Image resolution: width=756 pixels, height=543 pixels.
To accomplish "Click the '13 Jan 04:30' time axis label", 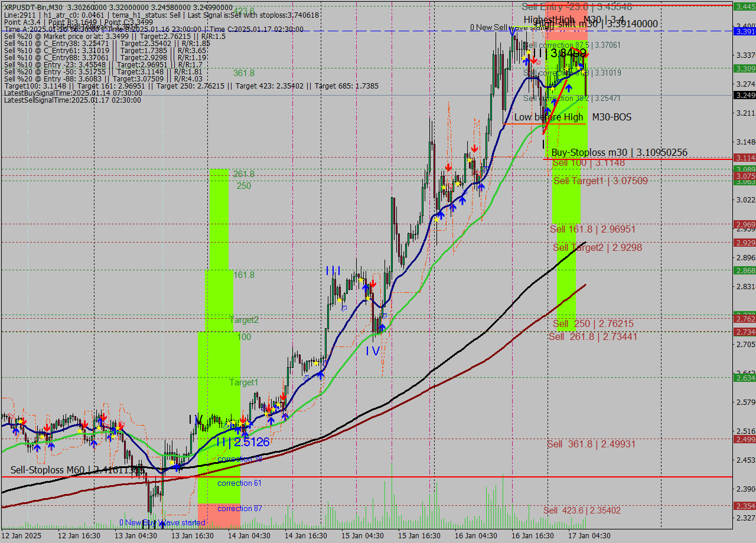I will pos(135,536).
